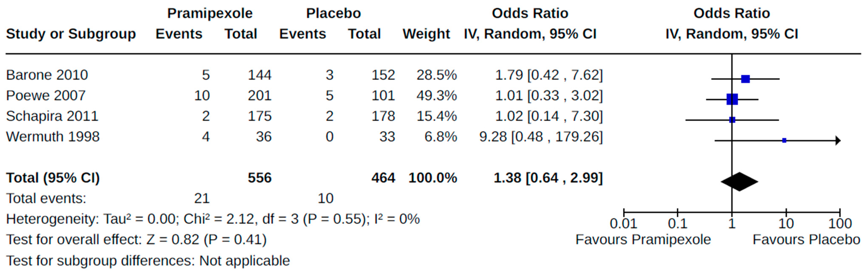868x276 pixels.
Task: Select the Barone 2010 study label
Action: 47,75
